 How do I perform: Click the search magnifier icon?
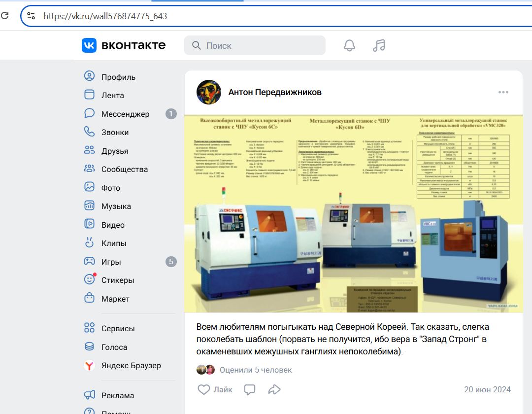(x=197, y=45)
